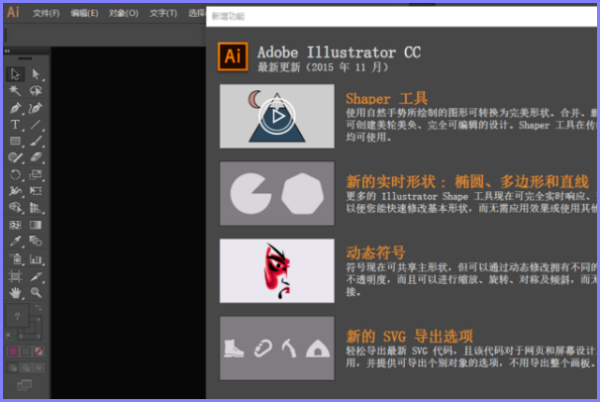Select the Selection tool (black arrow)
Viewport: 600px width, 402px height.
click(15, 74)
